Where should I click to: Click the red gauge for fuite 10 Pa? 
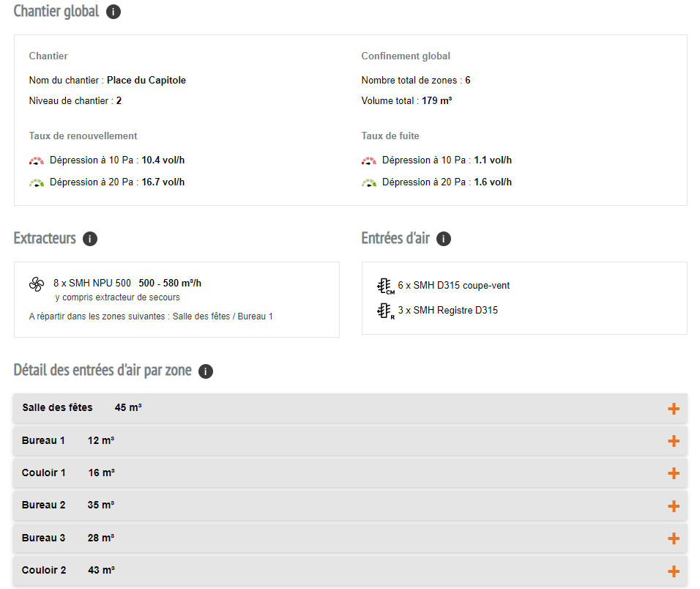(369, 160)
